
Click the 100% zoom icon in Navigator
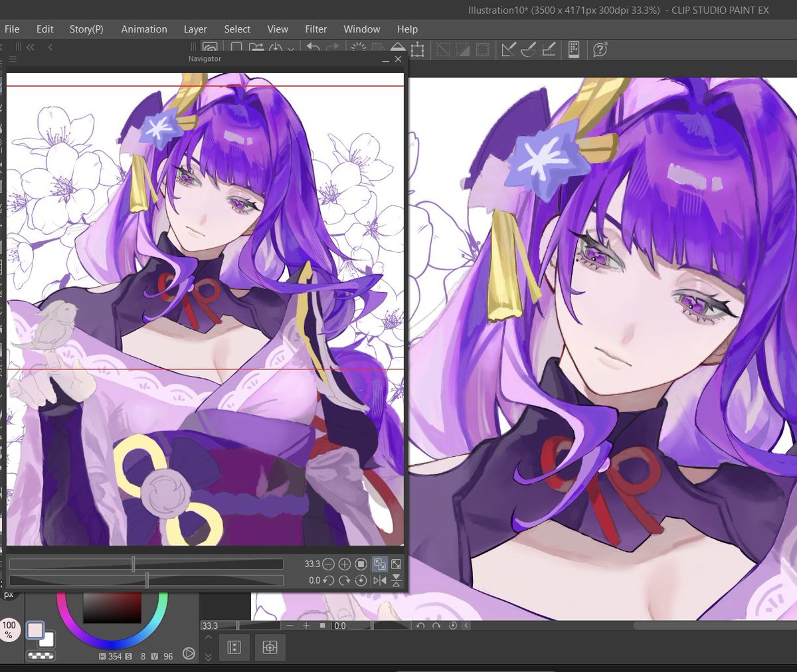361,564
